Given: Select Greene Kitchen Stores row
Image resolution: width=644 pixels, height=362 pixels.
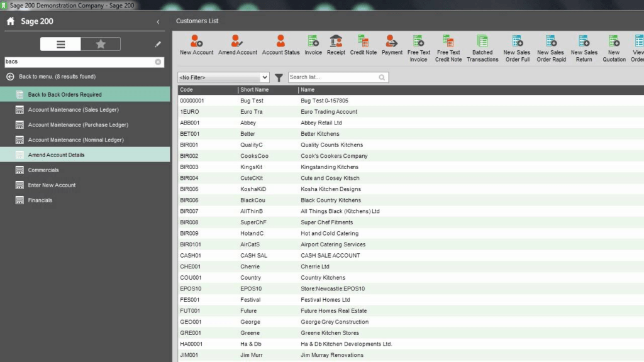Looking at the screenshot, I should tap(411, 333).
